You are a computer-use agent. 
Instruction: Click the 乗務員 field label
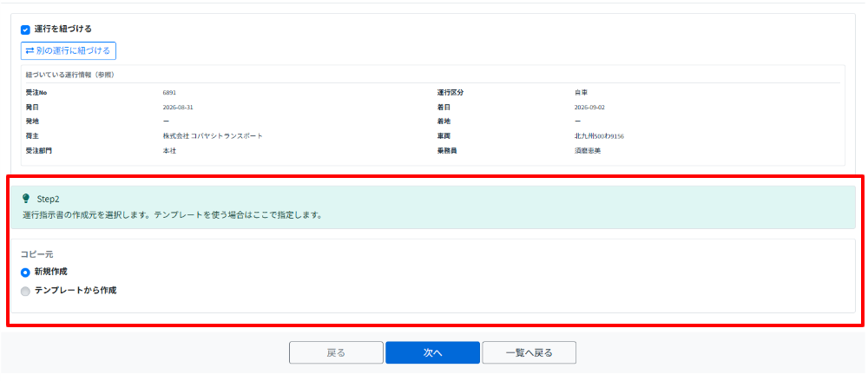pos(447,151)
